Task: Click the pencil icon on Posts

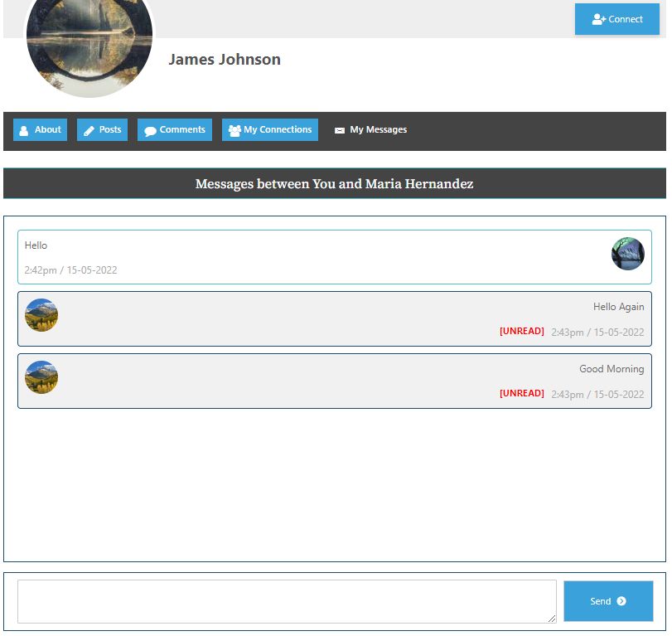Action: 89,131
